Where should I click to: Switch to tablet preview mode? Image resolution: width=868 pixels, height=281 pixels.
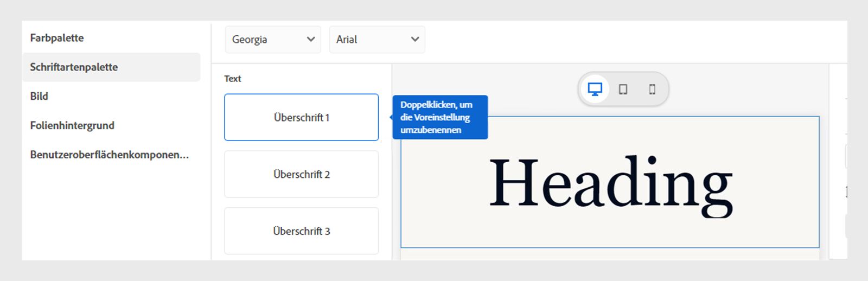tap(623, 89)
